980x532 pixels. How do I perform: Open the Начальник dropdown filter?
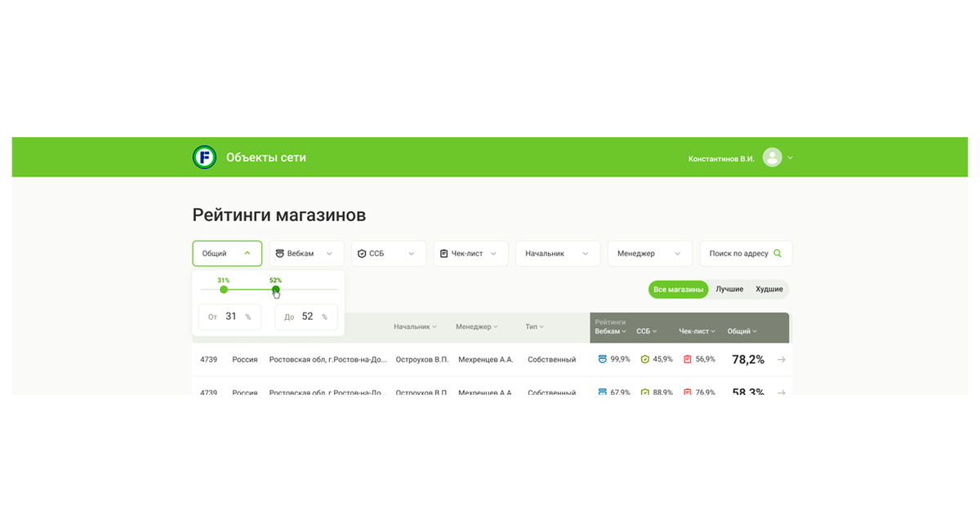click(557, 253)
